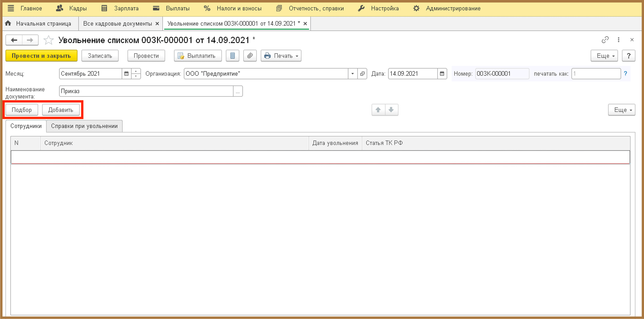The height and width of the screenshot is (319, 644).
Task: Close the Все кадровые документы tab
Action: (x=157, y=23)
